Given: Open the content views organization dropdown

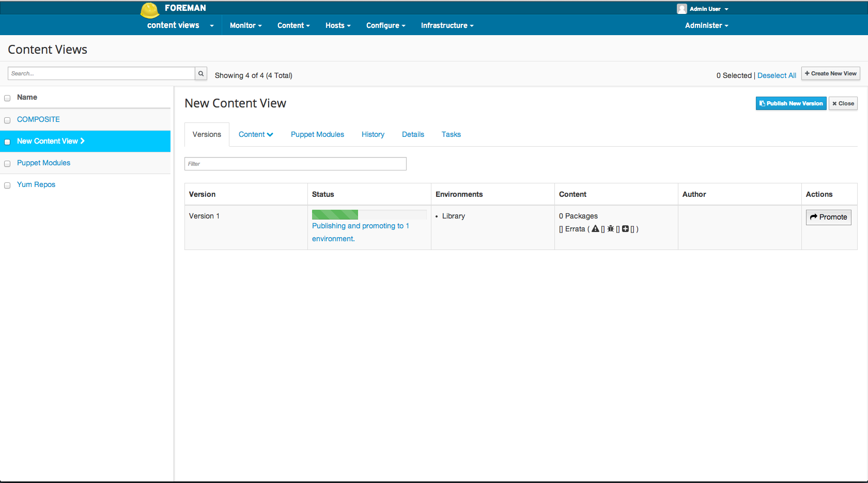Looking at the screenshot, I should pos(180,25).
